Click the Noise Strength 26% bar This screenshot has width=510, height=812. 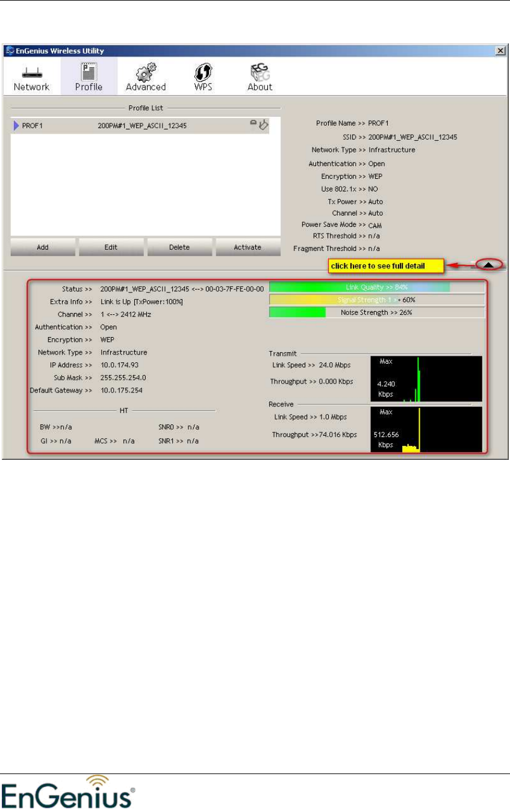377,312
